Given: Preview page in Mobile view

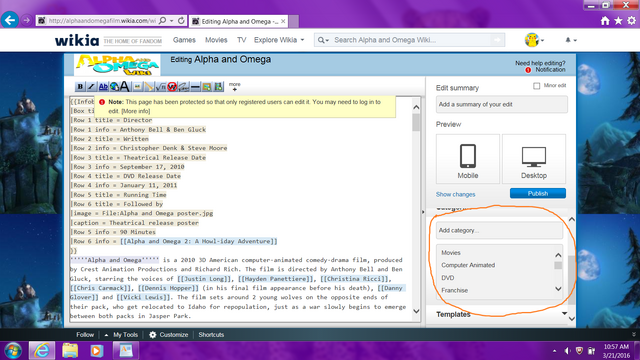Looking at the screenshot, I should (468, 159).
